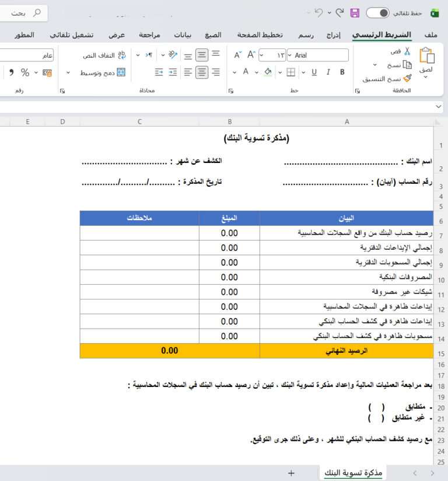Click the نسخ copy button

400,65
